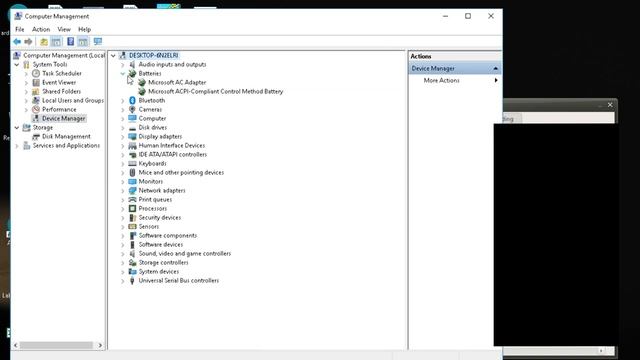Click Show/Hide Console Tree toolbar icon
Viewport: 640px width, 360px height.
56,42
